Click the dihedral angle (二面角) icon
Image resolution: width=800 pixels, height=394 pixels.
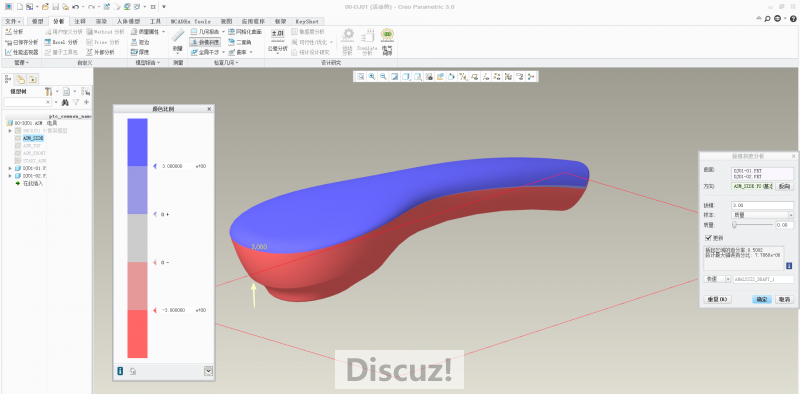[x=231, y=42]
